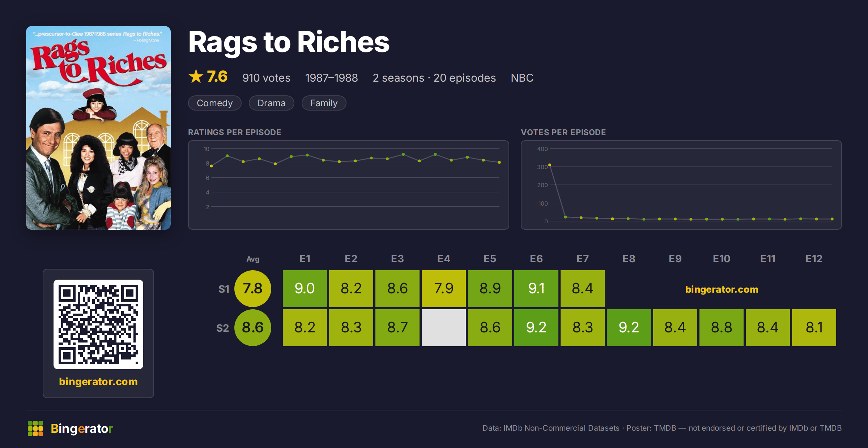Click the S1 average 7.8 circle
868x448 pixels.
(x=253, y=289)
